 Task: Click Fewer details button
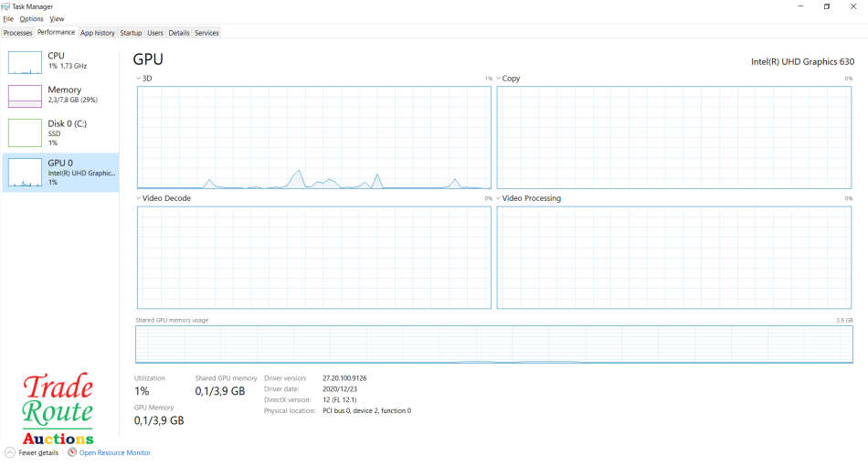click(38, 452)
